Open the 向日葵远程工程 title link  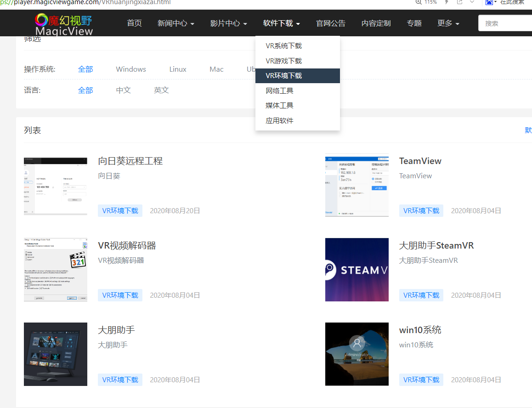tap(130, 161)
